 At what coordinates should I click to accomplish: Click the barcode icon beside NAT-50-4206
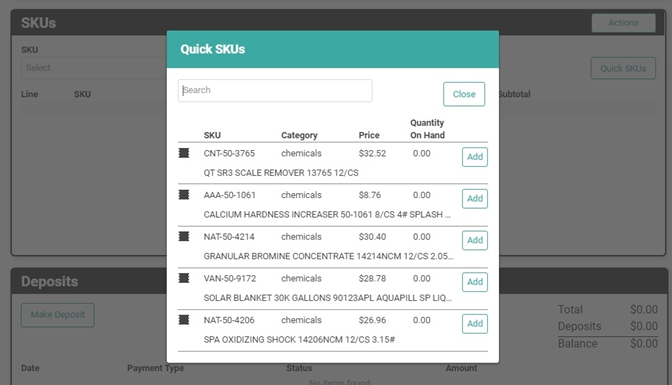184,320
